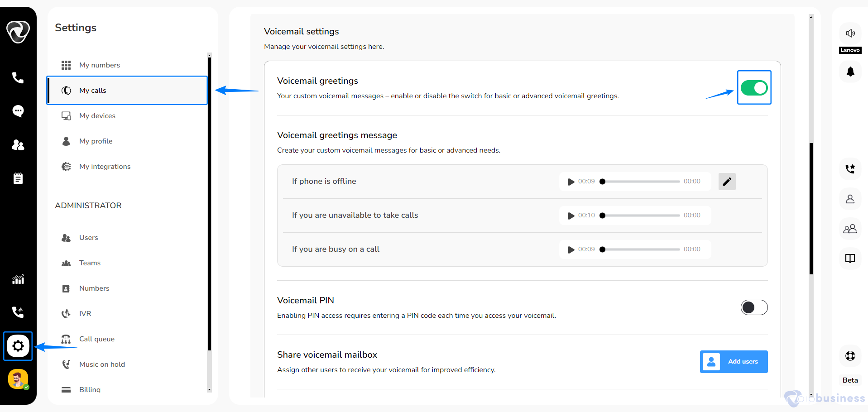The width and height of the screenshot is (868, 412).
Task: Click the user avatar in left sidebar
Action: point(18,379)
